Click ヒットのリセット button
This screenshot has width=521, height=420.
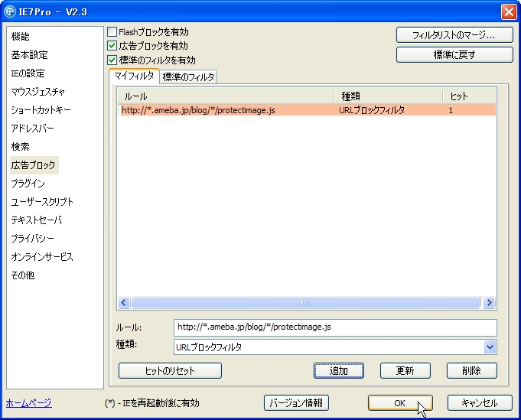[170, 371]
